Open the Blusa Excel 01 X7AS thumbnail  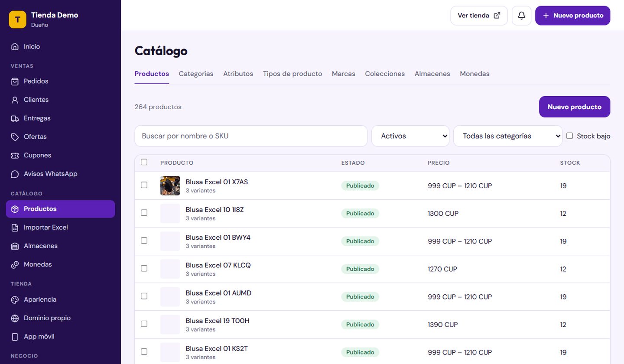pos(170,185)
